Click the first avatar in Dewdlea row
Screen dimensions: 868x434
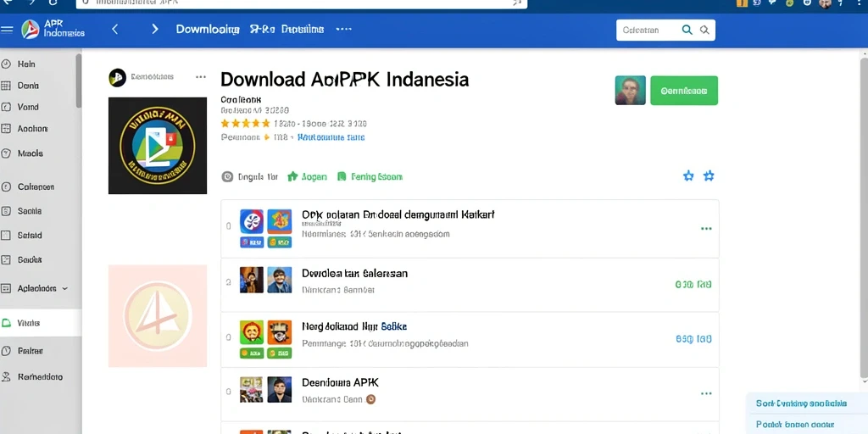point(251,280)
